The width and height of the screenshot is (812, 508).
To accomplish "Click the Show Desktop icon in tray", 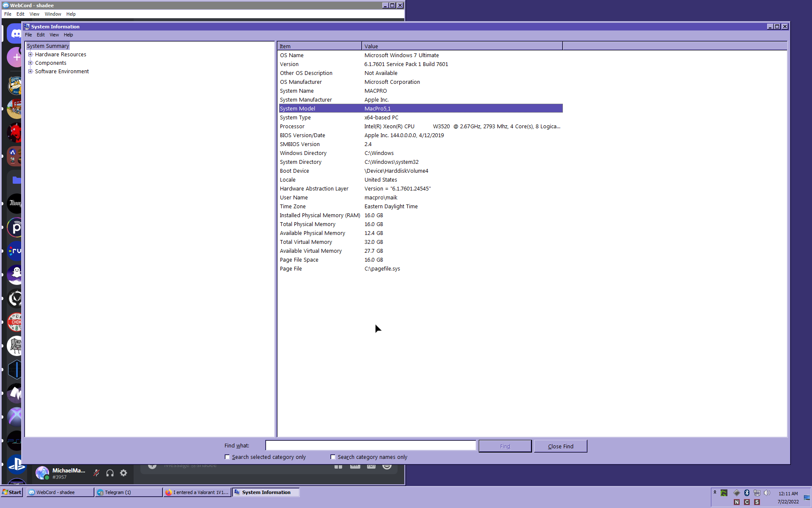I will [807, 497].
